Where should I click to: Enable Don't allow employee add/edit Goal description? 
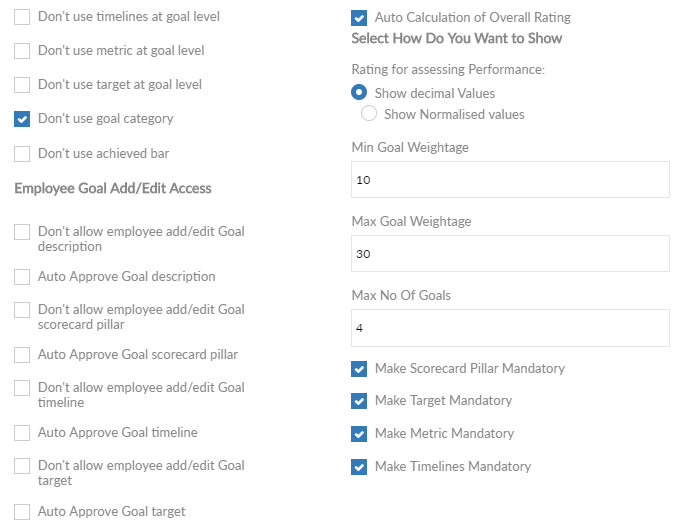22,232
